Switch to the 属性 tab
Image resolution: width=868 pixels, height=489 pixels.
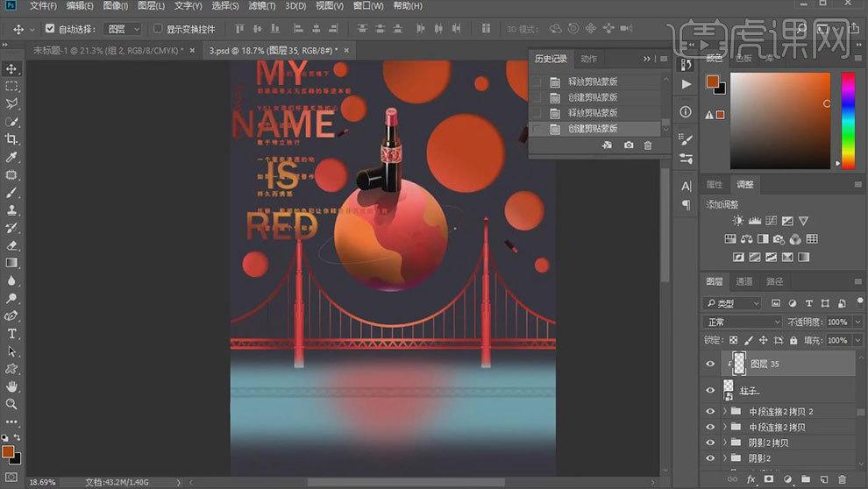tap(715, 185)
